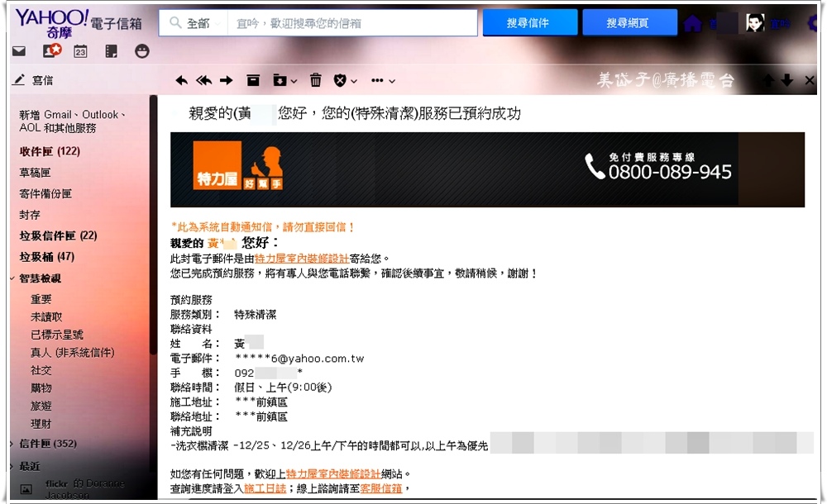827x504 pixels.
Task: Click the 寫信 compose button
Action: tap(33, 80)
